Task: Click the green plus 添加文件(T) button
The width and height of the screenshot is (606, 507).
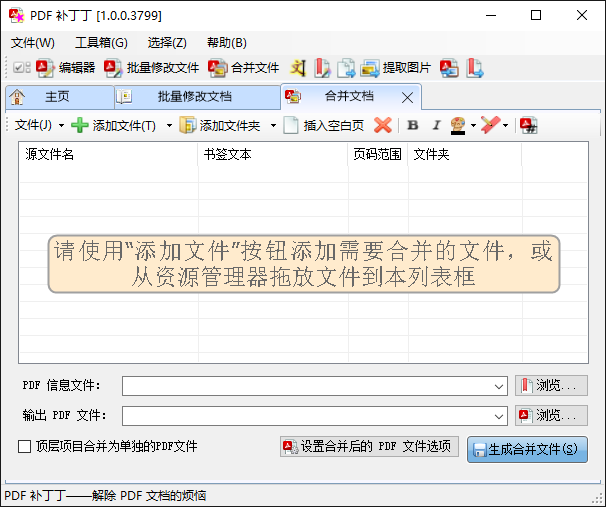Action: [x=114, y=125]
